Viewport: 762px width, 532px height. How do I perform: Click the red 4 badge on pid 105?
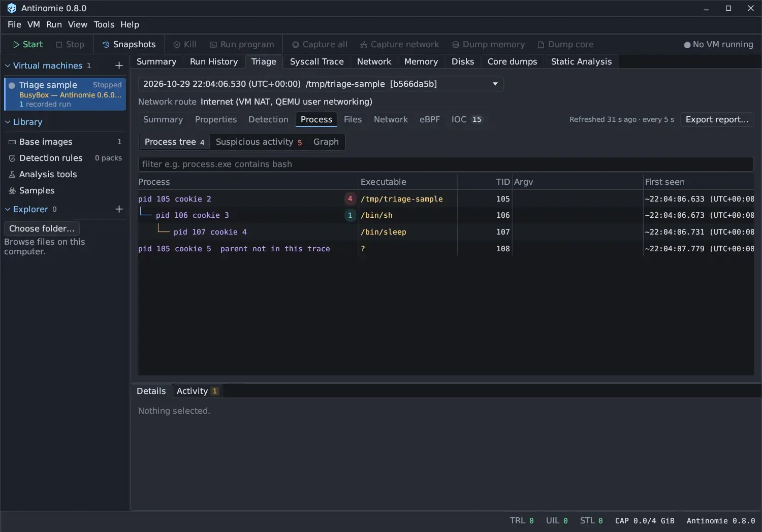coord(350,198)
